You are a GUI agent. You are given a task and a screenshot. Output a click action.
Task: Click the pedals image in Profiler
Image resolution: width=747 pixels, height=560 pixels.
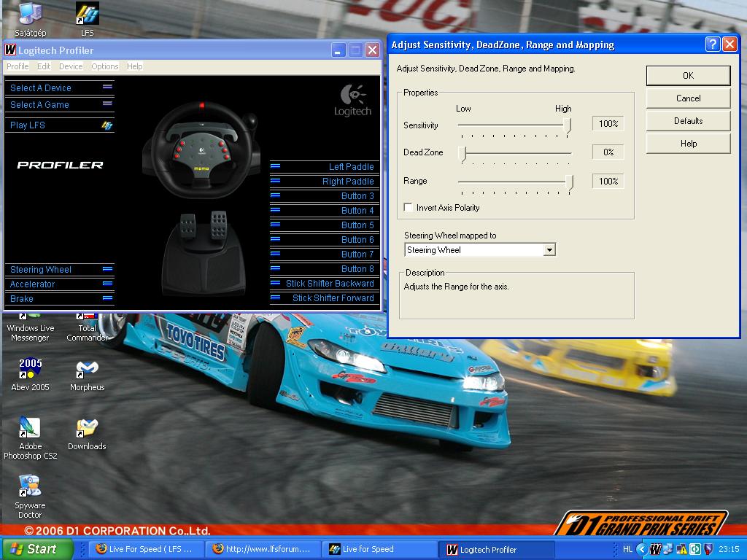pos(204,252)
